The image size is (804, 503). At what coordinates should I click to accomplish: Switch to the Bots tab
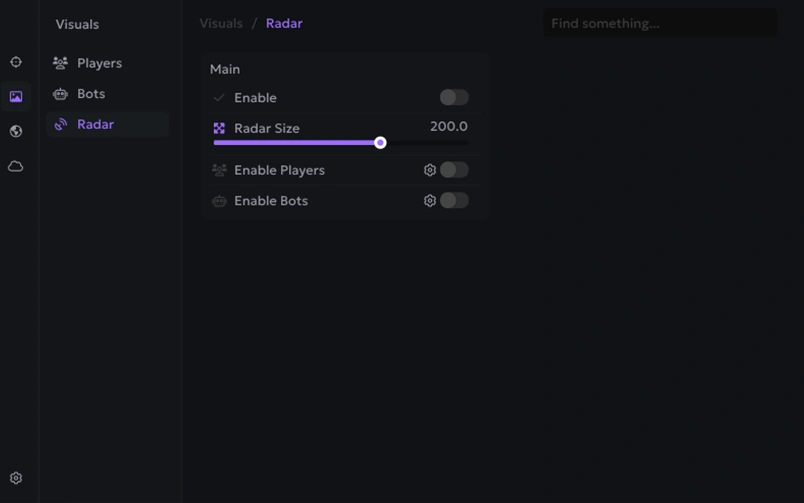(x=91, y=94)
